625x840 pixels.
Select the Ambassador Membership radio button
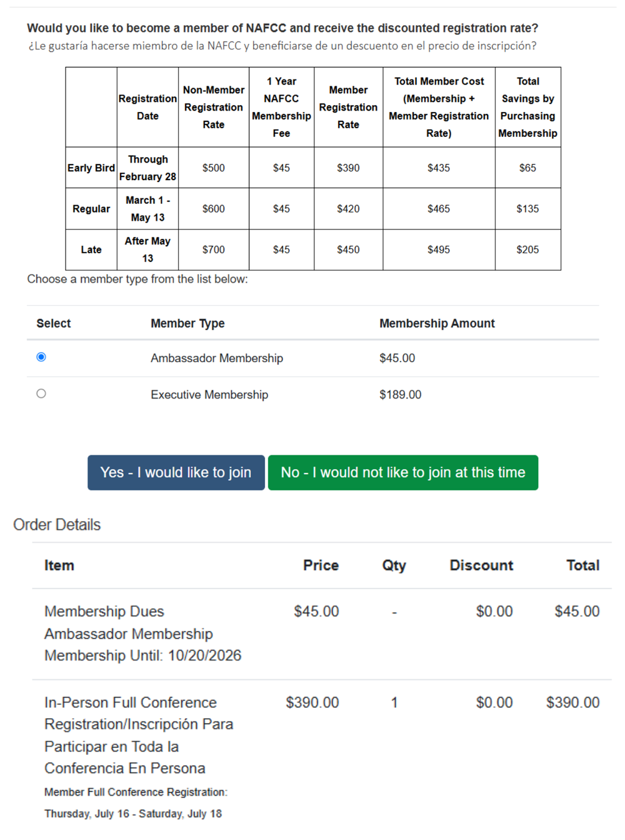[41, 357]
